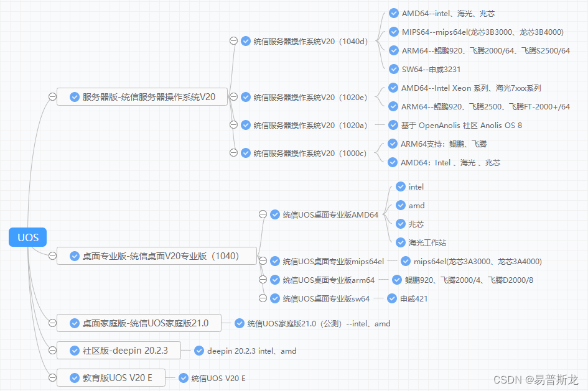Click check icon beside OpenAnolis leaf
The width and height of the screenshot is (588, 391).
pos(393,125)
